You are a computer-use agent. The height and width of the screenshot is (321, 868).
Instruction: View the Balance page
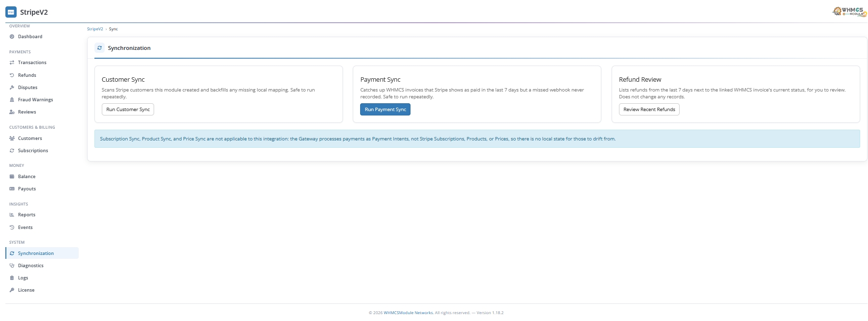pyautogui.click(x=42, y=177)
